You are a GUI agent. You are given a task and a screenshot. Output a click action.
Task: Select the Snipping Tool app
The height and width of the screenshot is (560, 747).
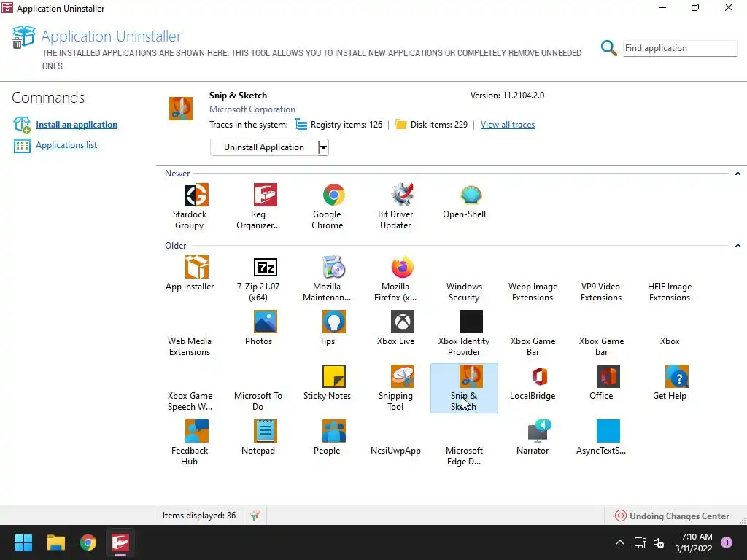[x=395, y=388]
